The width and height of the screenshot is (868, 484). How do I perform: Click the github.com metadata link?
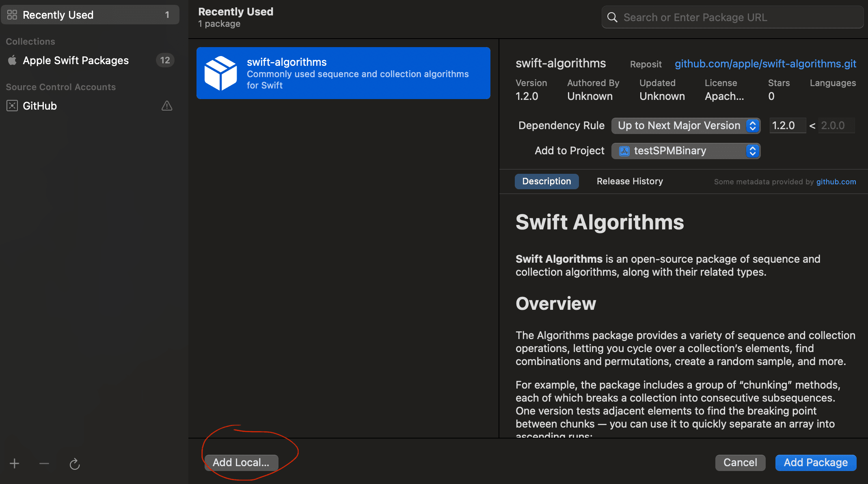(836, 181)
